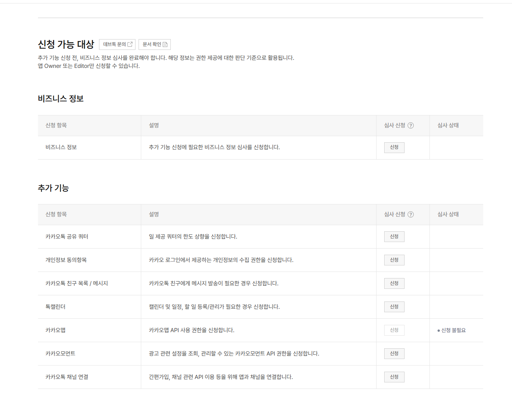512x420 pixels.
Task: Apply for 카카오모먼트 API permission
Action: 394,354
